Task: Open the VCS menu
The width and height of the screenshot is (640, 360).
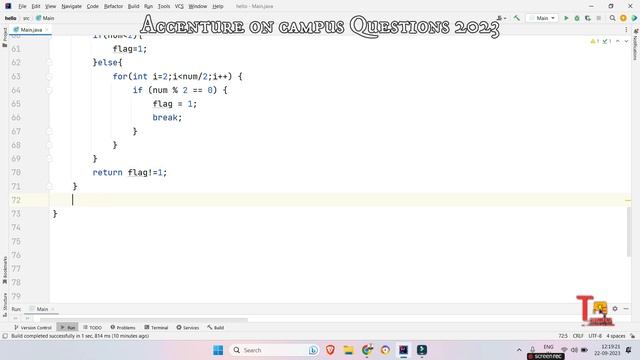Action: coord(179,6)
